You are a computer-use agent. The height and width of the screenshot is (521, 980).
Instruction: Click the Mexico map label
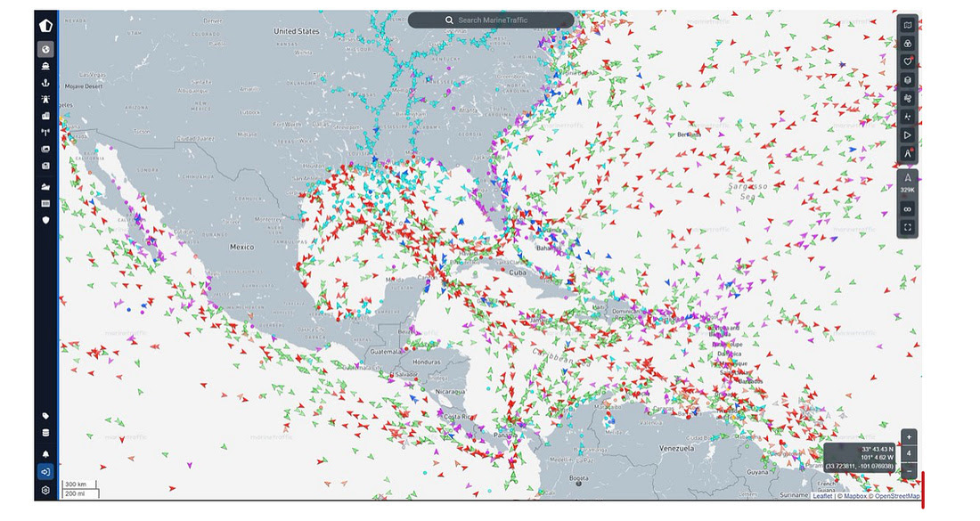241,247
